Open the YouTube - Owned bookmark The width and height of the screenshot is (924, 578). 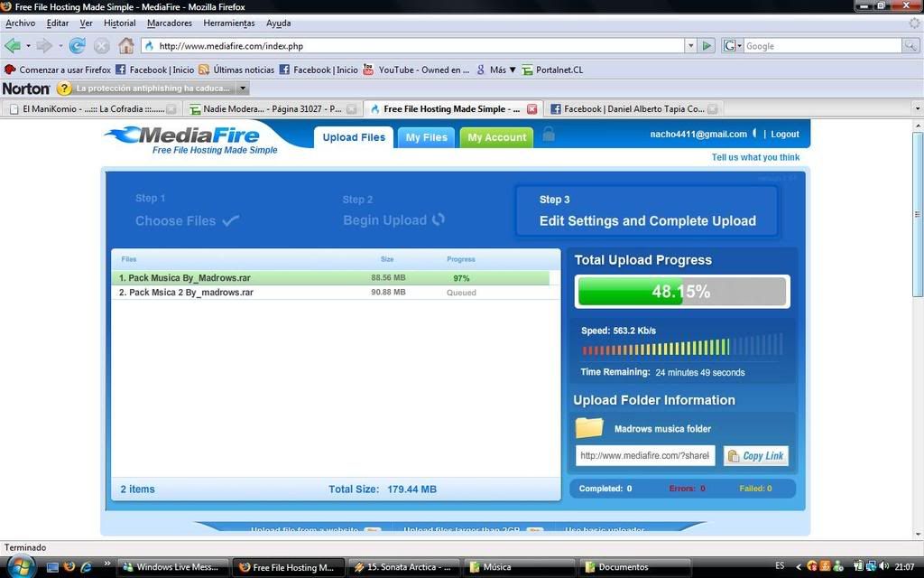(416, 70)
